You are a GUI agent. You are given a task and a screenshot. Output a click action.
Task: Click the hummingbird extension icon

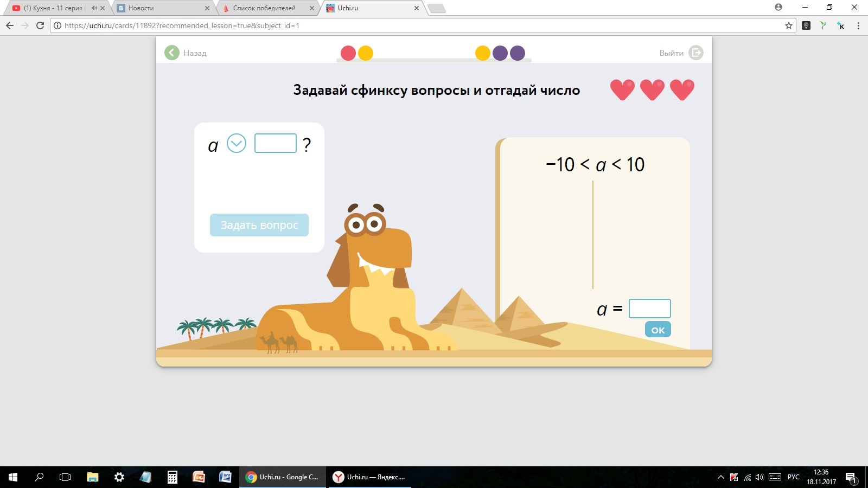(x=824, y=25)
